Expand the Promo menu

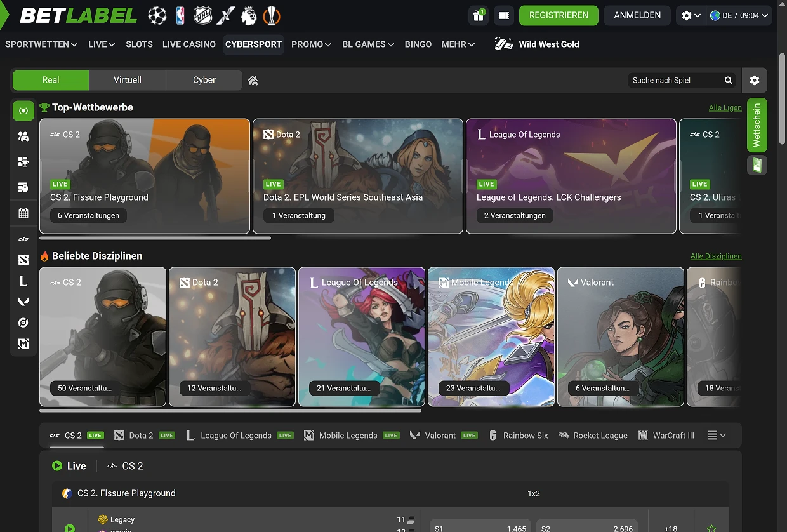pyautogui.click(x=311, y=44)
